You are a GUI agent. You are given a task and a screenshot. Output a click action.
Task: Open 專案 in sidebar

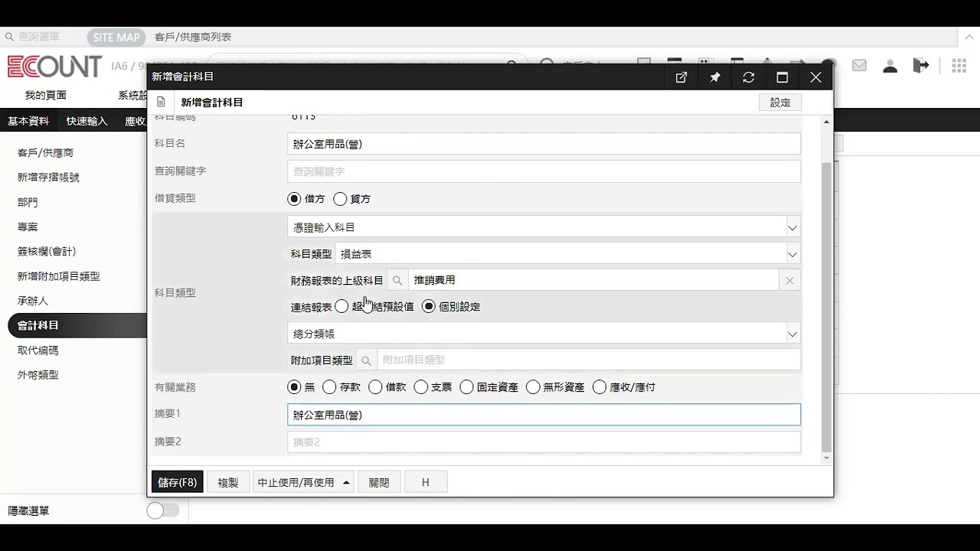28,227
